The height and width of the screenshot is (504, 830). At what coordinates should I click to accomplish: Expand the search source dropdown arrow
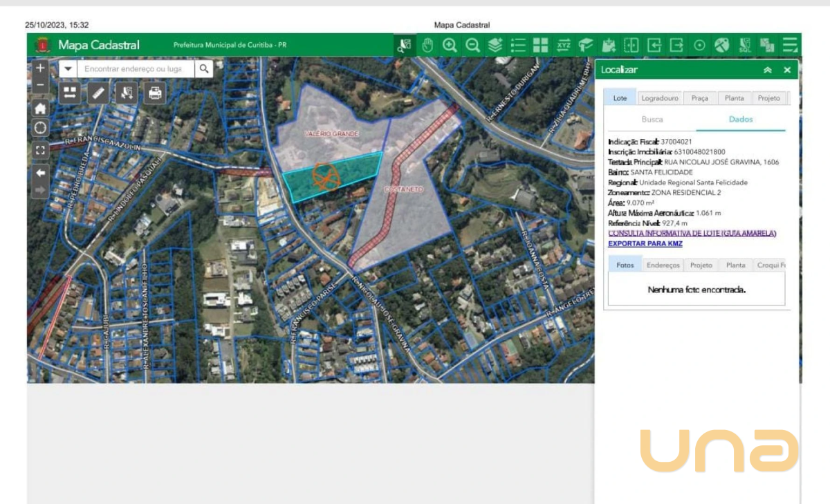click(x=68, y=69)
